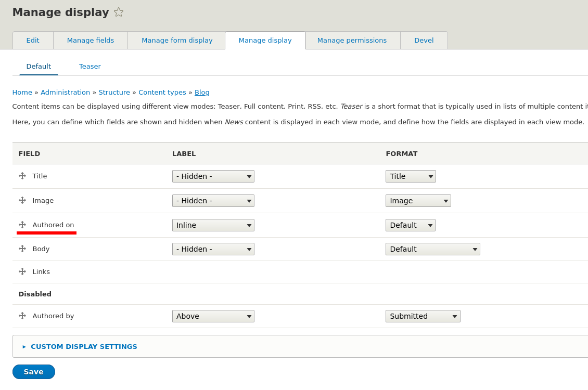This screenshot has height=390, width=588.
Task: Open the Administration breadcrumb link
Action: 65,92
